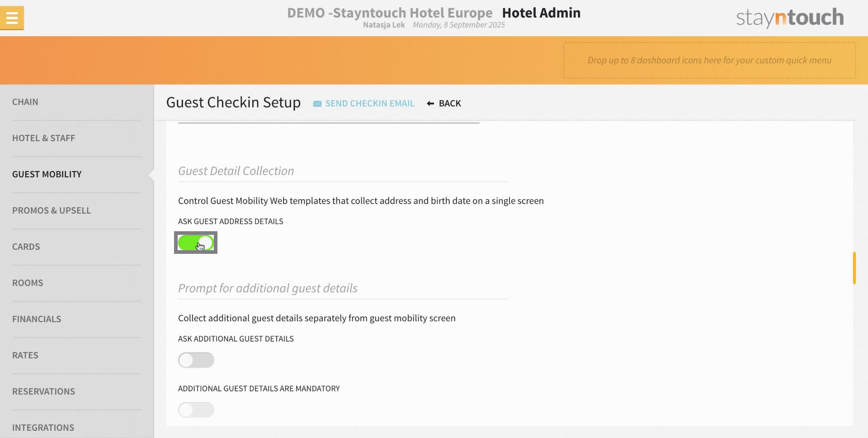Enable ADDITIONAL GUEST DETAILS ARE MANDATORY
This screenshot has height=438, width=868.
(196, 409)
